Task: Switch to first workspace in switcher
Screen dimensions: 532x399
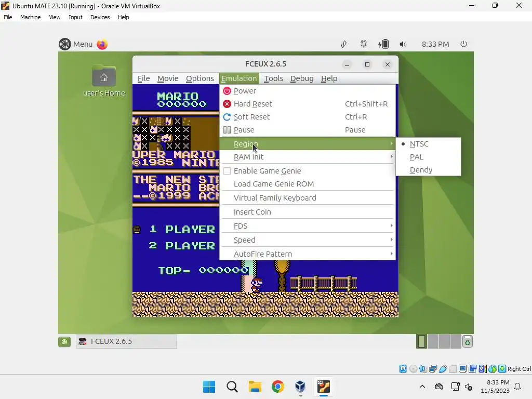Action: 421,342
